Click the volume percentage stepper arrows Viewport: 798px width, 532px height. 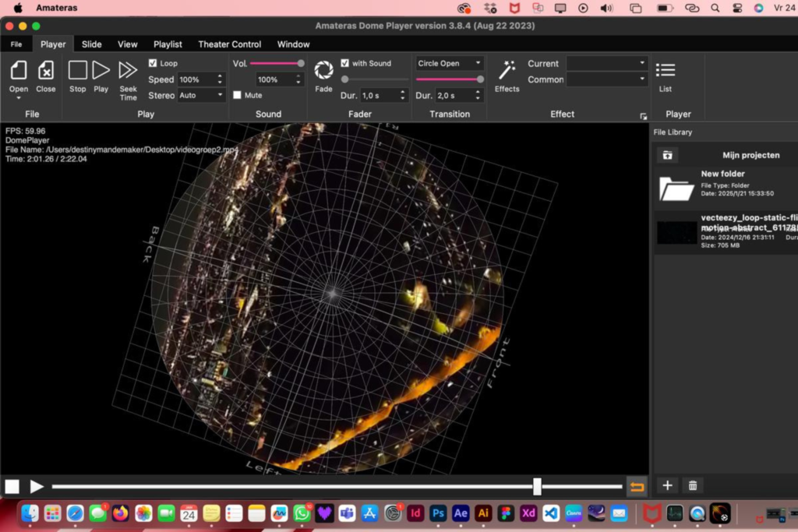coord(298,79)
